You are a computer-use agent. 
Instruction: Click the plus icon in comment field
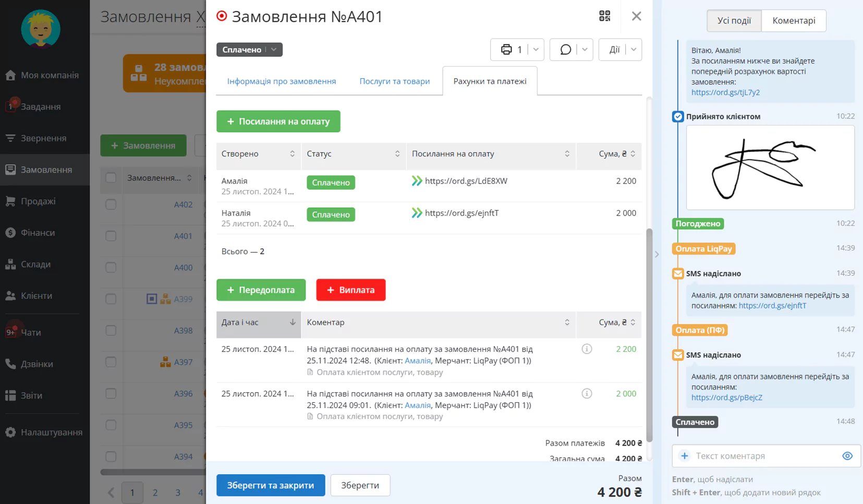point(685,456)
